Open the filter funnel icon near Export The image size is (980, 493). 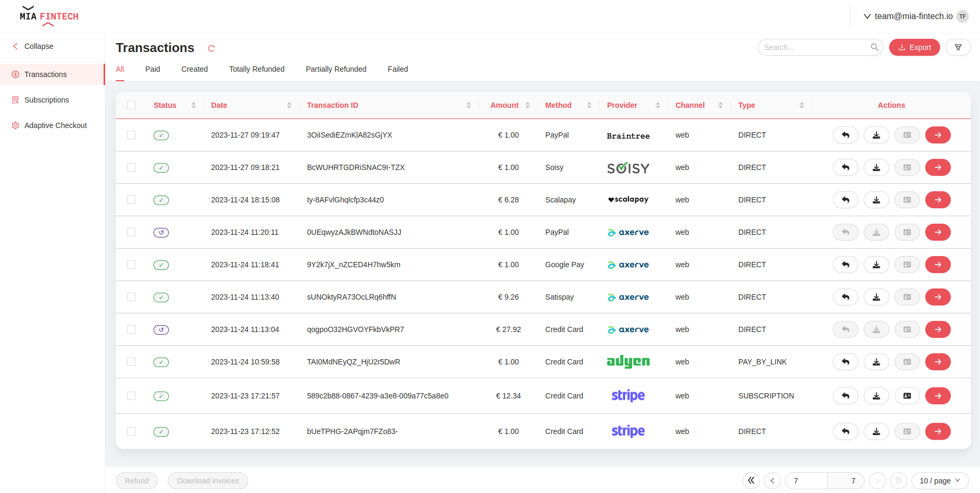pos(958,47)
